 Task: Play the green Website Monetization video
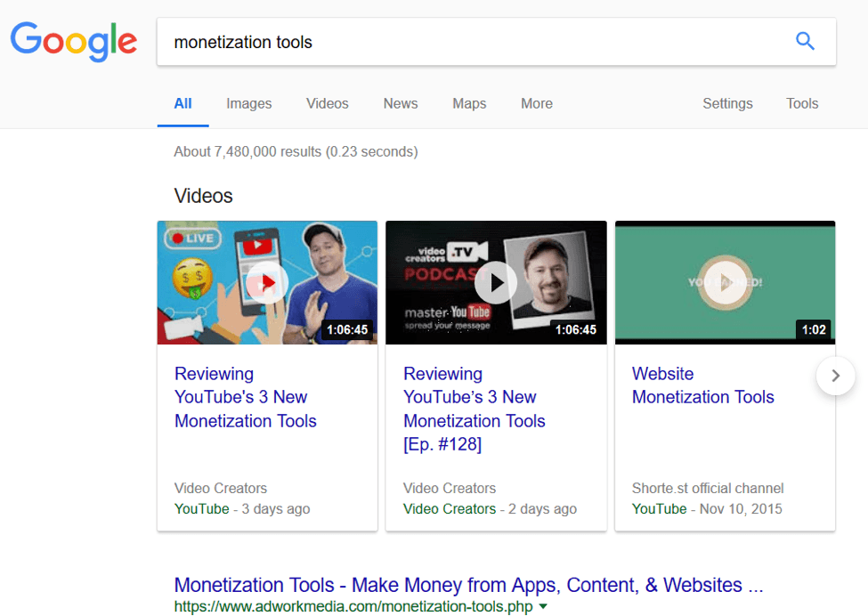tap(725, 282)
